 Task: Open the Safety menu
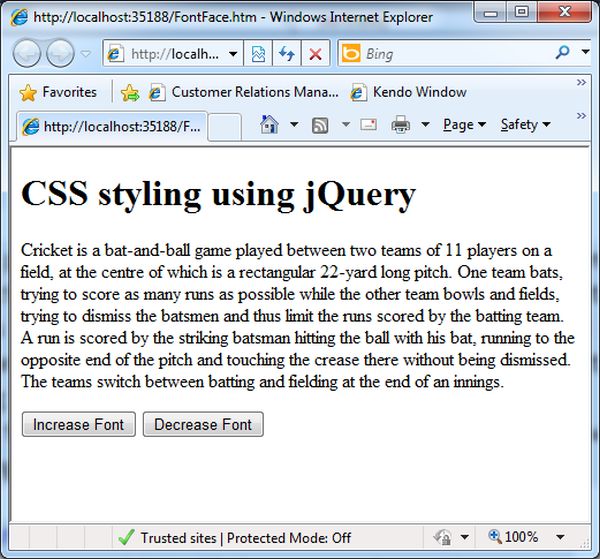tap(525, 124)
